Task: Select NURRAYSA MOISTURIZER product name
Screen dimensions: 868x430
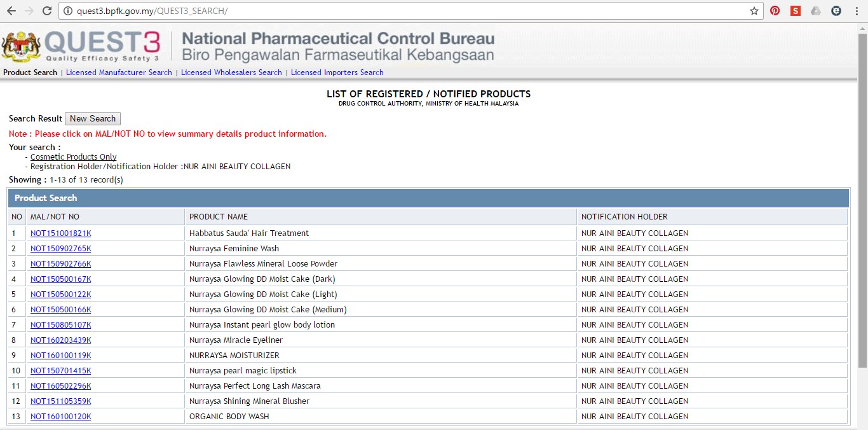Action: pos(234,356)
